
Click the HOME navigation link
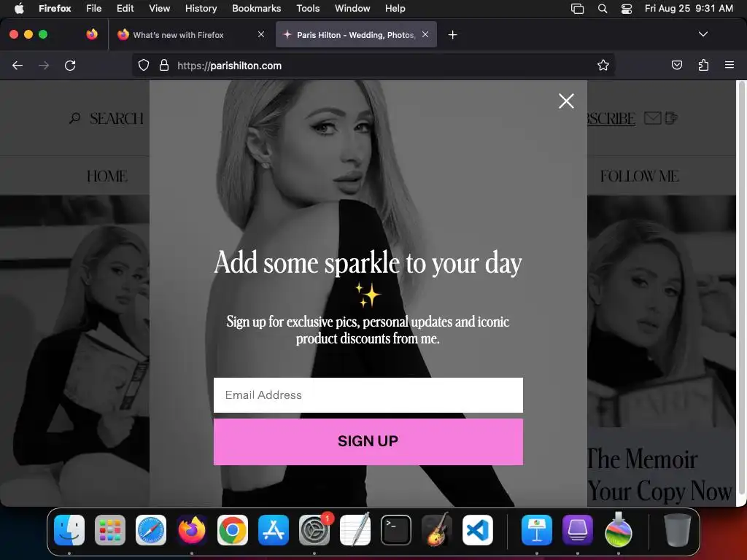tap(107, 176)
